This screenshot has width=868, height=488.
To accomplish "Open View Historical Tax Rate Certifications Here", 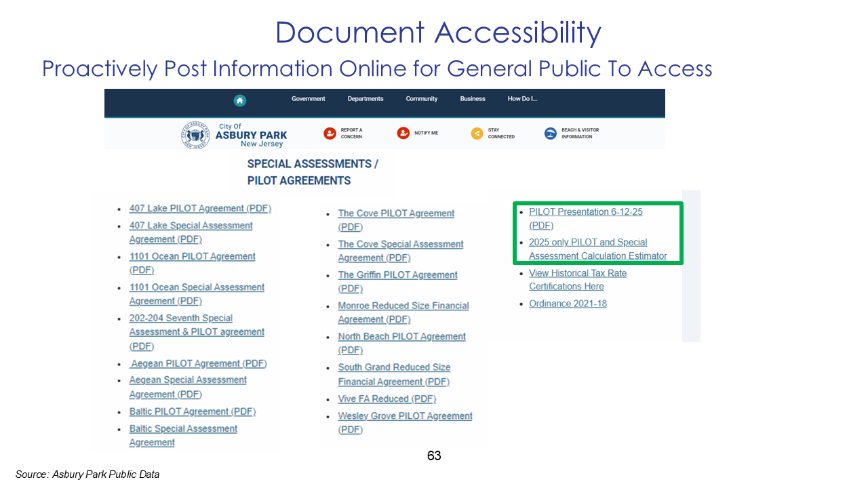I will pos(578,279).
